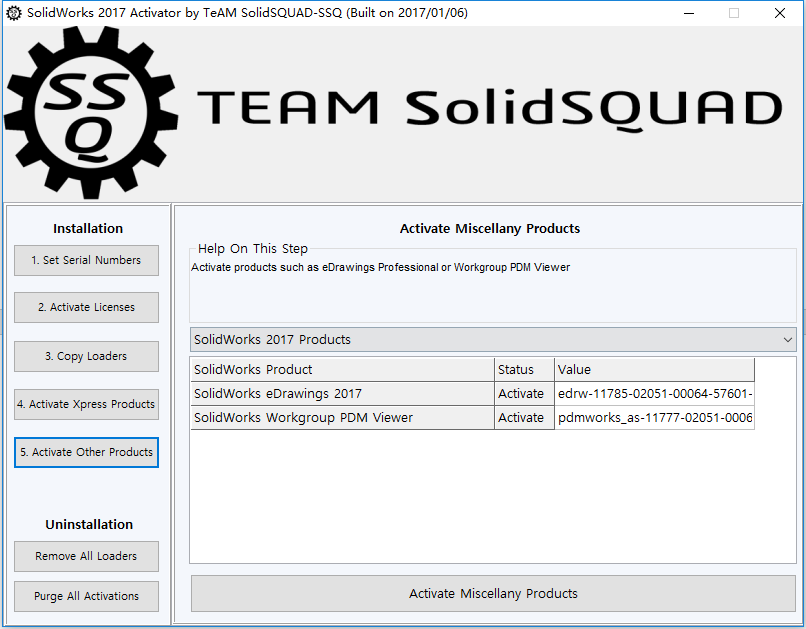Toggle Activate status for eDrawings 2017
Image resolution: width=806 pixels, height=629 pixels.
click(x=524, y=394)
